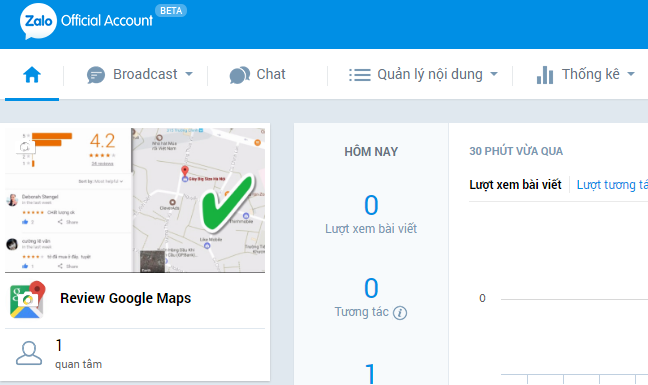Expand the Broadcast dropdown arrow
Screen dimensions: 648x385
click(x=189, y=74)
